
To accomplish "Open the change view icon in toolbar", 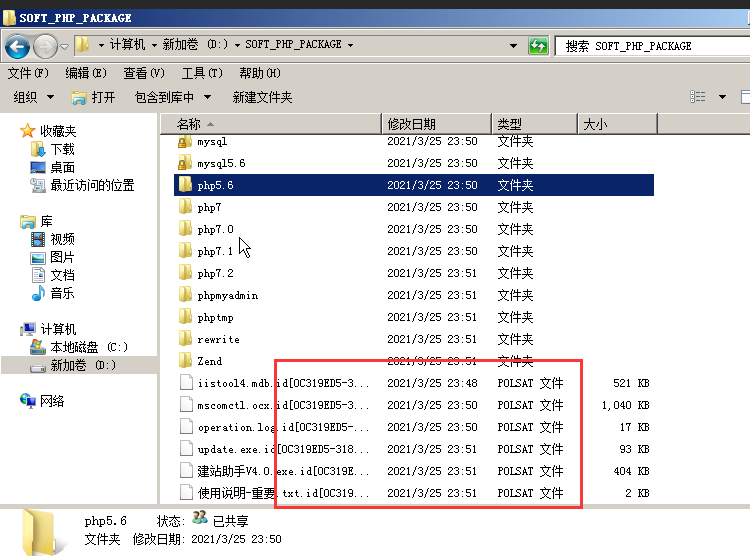I will click(x=698, y=97).
